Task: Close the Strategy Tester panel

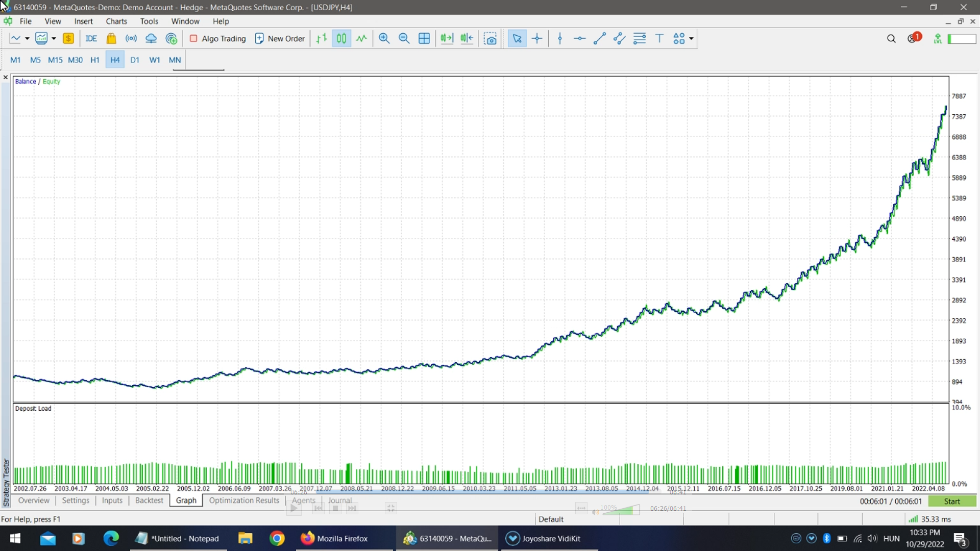Action: 6,78
